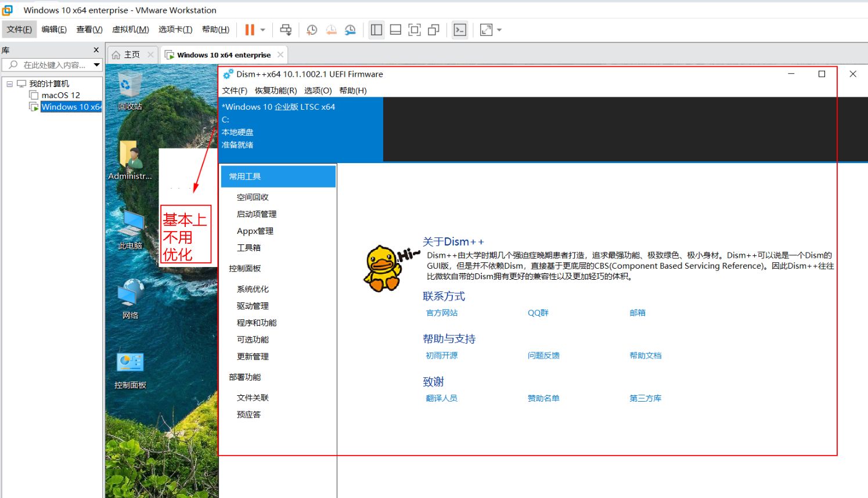Click Send Ctrl+Alt+Del toolbar icon

pyautogui.click(x=286, y=30)
